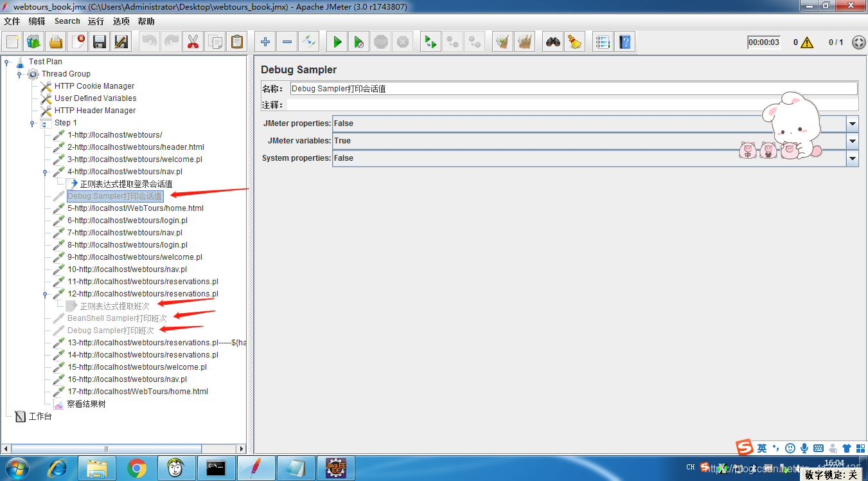Collapse the 4-http://localhost/webtours/nav.pl node
868x481 pixels.
(x=45, y=172)
